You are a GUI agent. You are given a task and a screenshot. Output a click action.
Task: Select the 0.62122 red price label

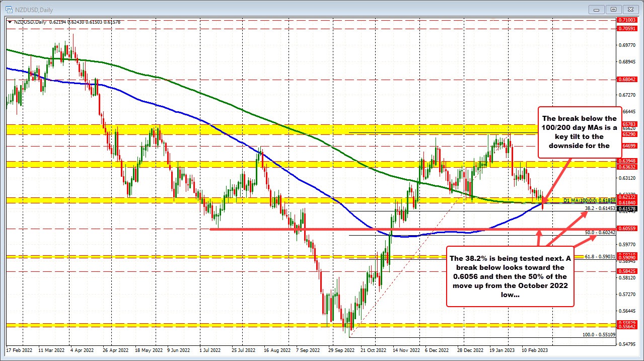pos(627,197)
